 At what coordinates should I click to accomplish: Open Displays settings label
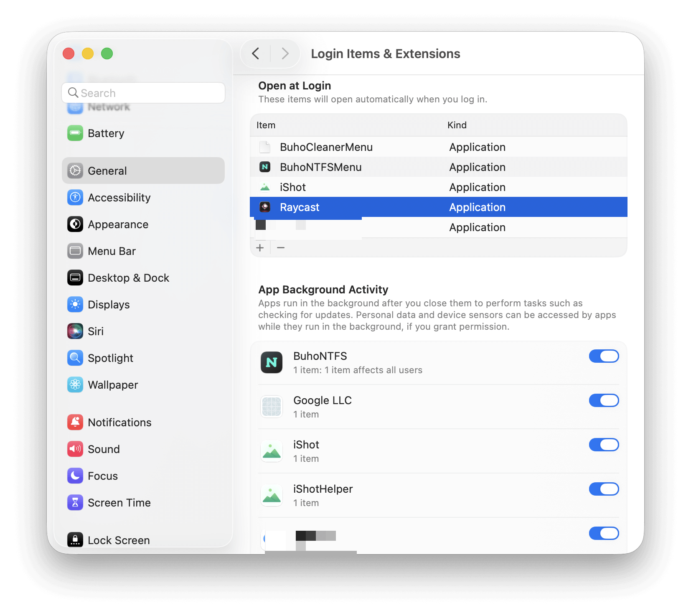coord(109,305)
